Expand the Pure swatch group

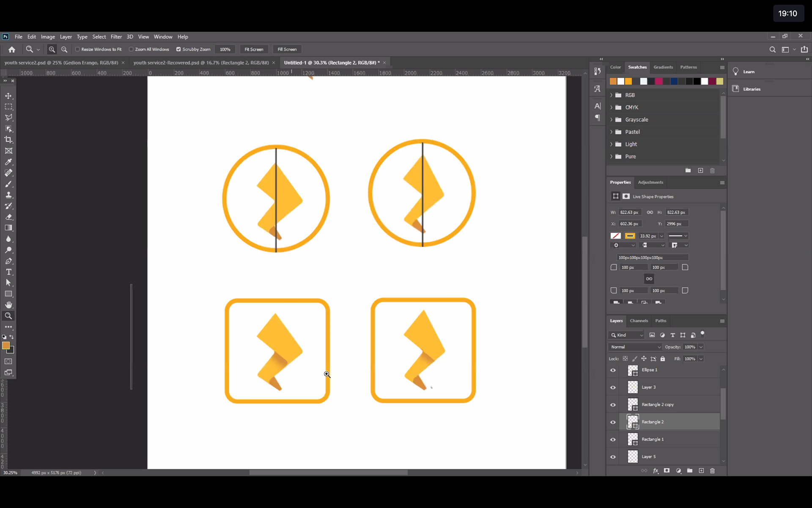tap(611, 157)
